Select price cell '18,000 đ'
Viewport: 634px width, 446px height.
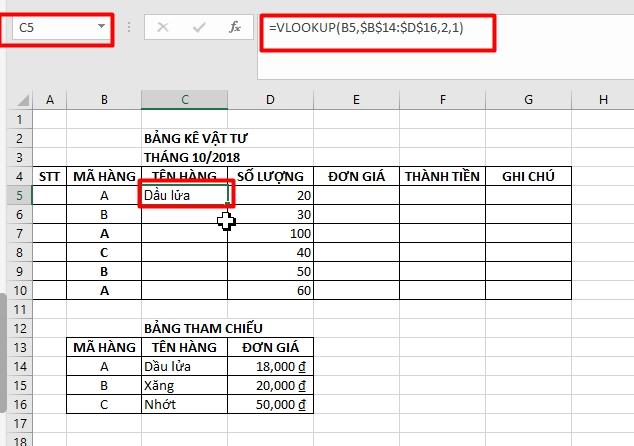pyautogui.click(x=270, y=367)
